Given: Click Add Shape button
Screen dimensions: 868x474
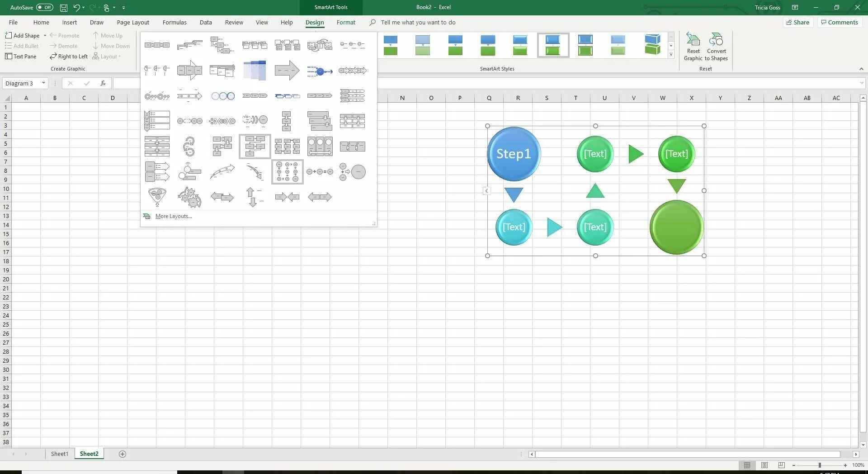Looking at the screenshot, I should pyautogui.click(x=22, y=35).
